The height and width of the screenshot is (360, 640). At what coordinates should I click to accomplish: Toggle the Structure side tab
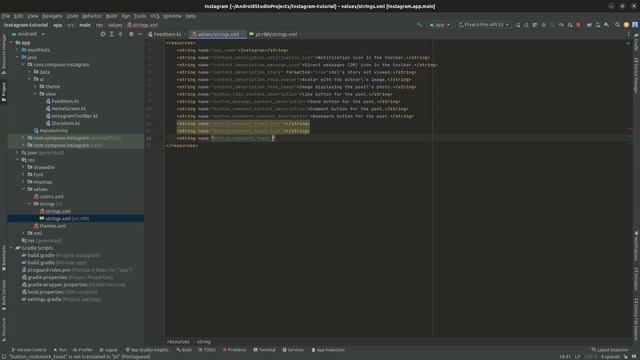pos(4,330)
